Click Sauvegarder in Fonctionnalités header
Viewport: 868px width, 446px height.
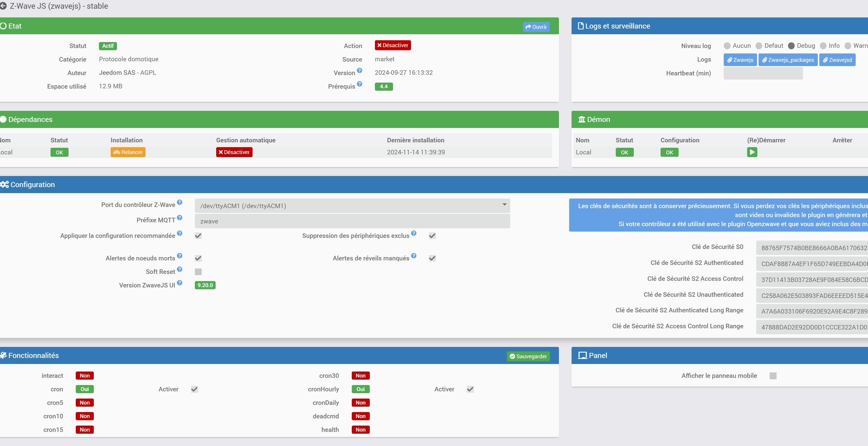pos(528,356)
